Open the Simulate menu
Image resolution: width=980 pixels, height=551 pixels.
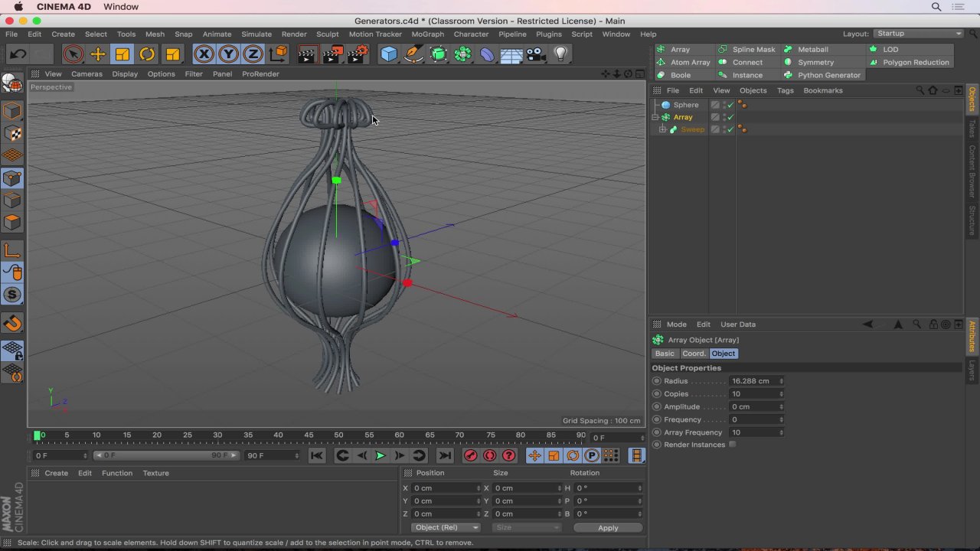point(256,34)
